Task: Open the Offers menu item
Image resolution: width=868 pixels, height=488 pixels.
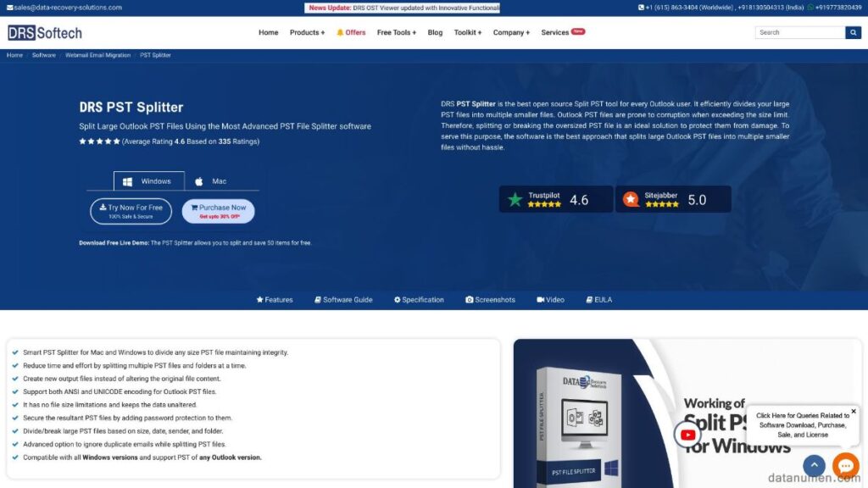Action: pyautogui.click(x=351, y=32)
